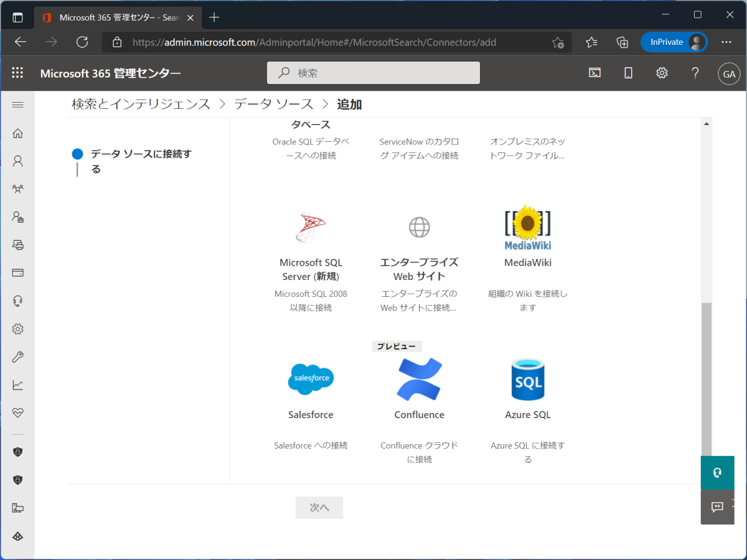Open Setup wrench icon in sidebar
Image resolution: width=747 pixels, height=560 pixels.
tap(17, 357)
